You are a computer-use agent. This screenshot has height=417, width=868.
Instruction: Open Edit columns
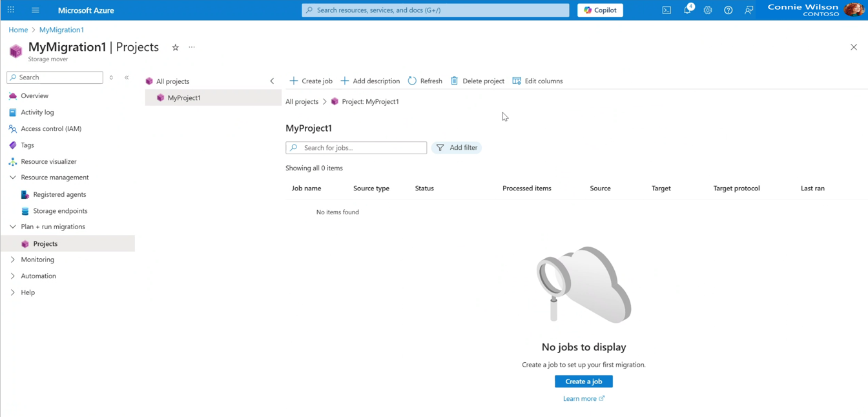537,81
